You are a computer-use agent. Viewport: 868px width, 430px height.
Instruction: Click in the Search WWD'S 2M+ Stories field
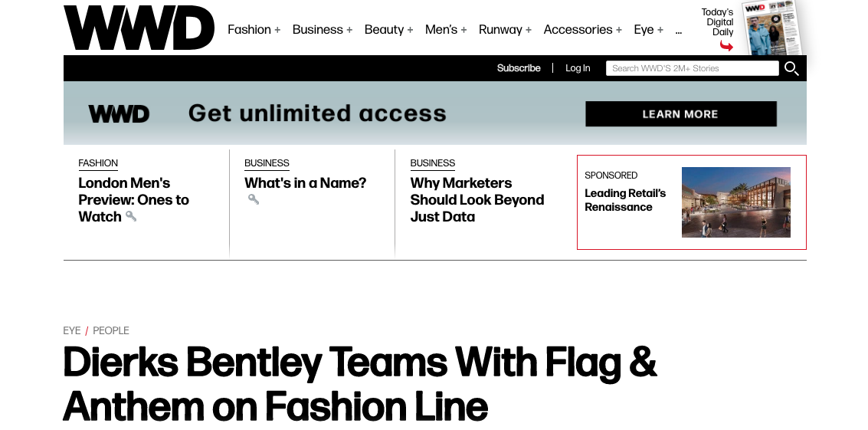692,68
